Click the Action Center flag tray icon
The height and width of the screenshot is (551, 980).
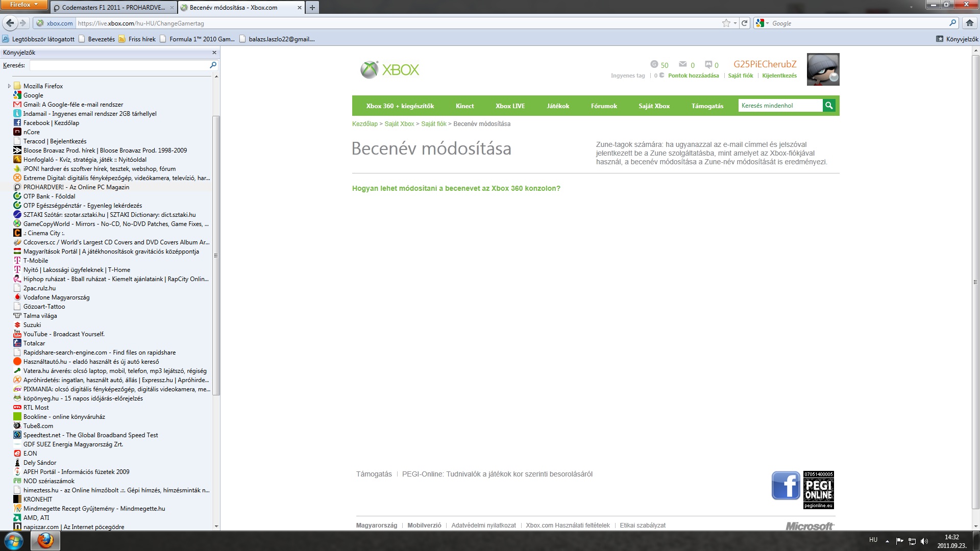click(899, 541)
